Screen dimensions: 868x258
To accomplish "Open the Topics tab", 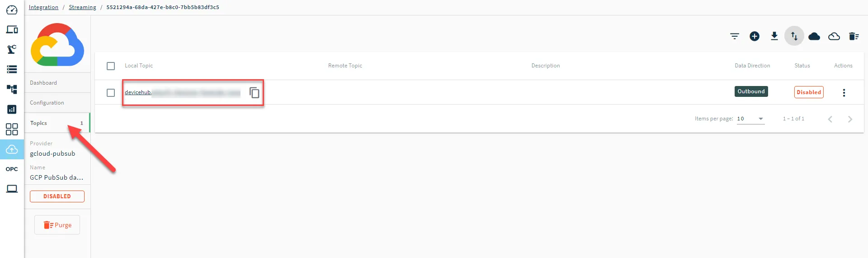I will click(x=57, y=123).
